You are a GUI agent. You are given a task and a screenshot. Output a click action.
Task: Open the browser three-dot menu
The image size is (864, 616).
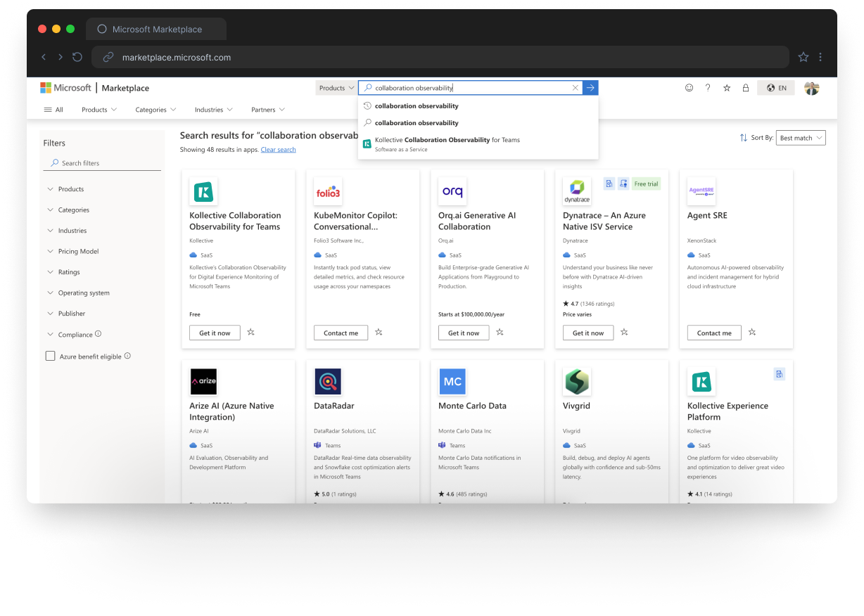820,57
